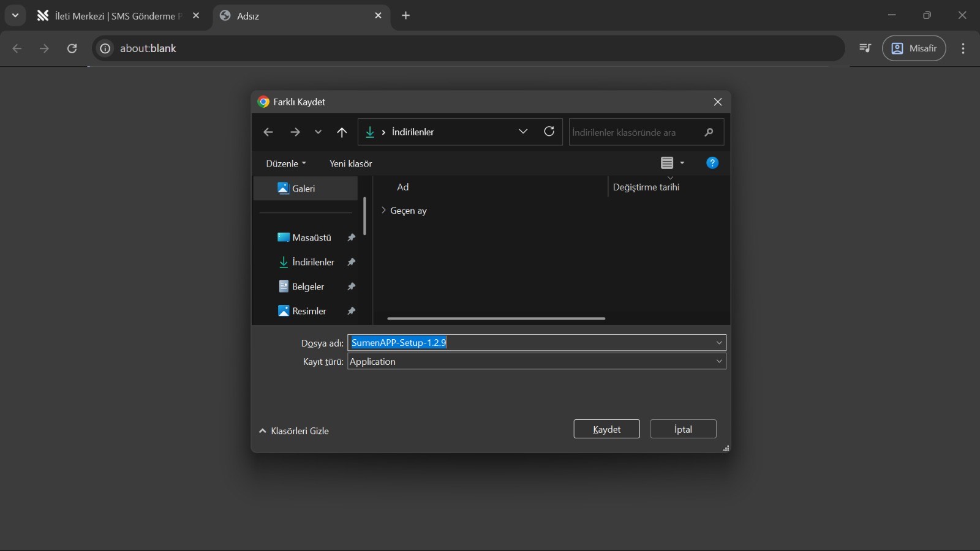Open the Düzenle menu
The image size is (980, 551).
coord(285,163)
